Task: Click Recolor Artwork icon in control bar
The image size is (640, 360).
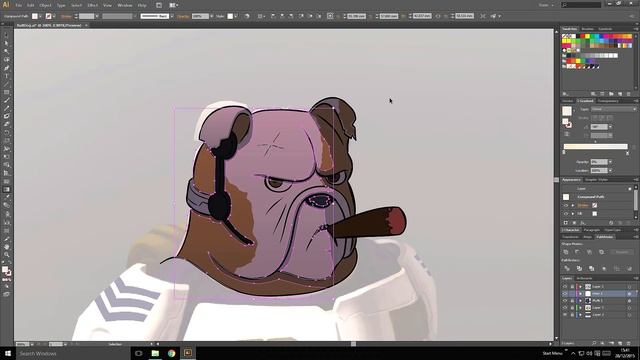Action: [247, 16]
